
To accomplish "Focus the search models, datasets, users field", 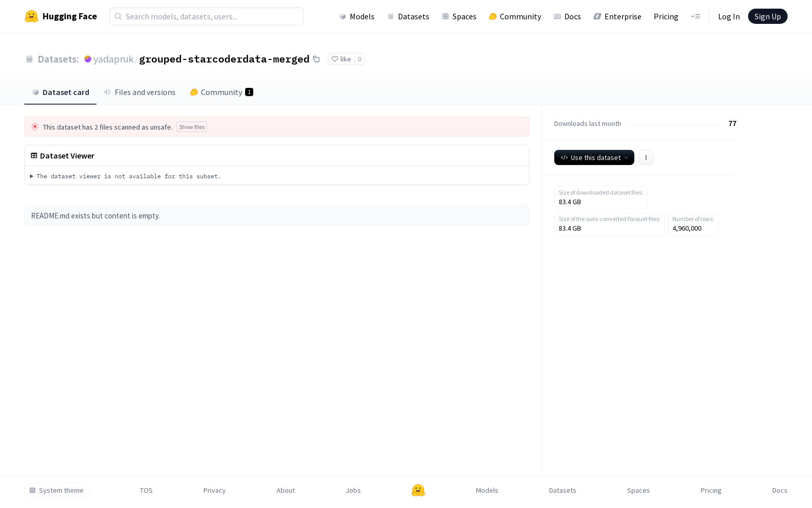I will [x=207, y=16].
